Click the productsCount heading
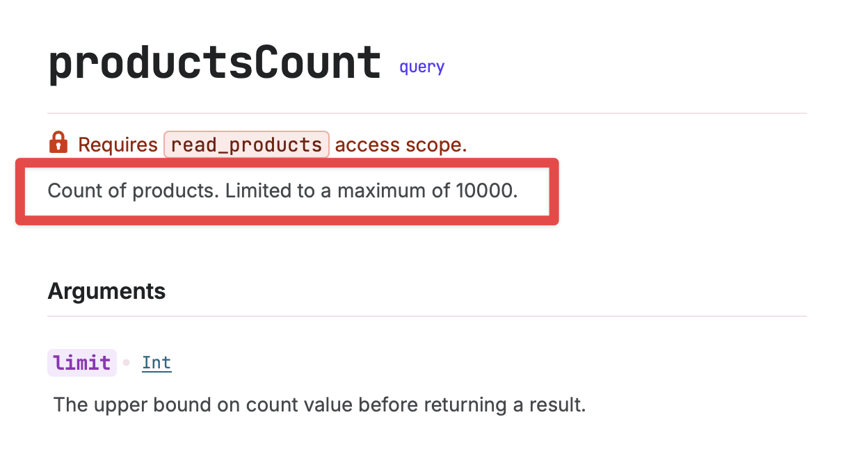This screenshot has height=449, width=868. click(215, 63)
